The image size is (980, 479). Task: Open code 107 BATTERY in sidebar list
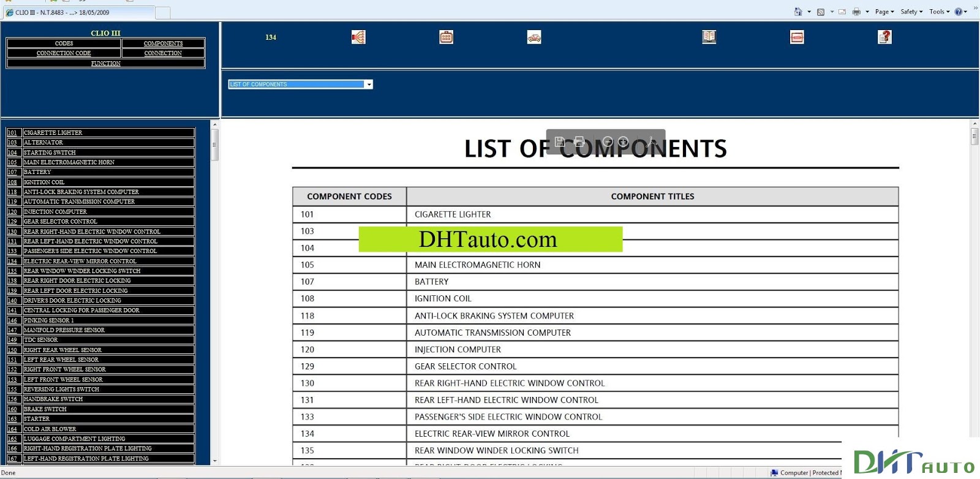[101, 172]
